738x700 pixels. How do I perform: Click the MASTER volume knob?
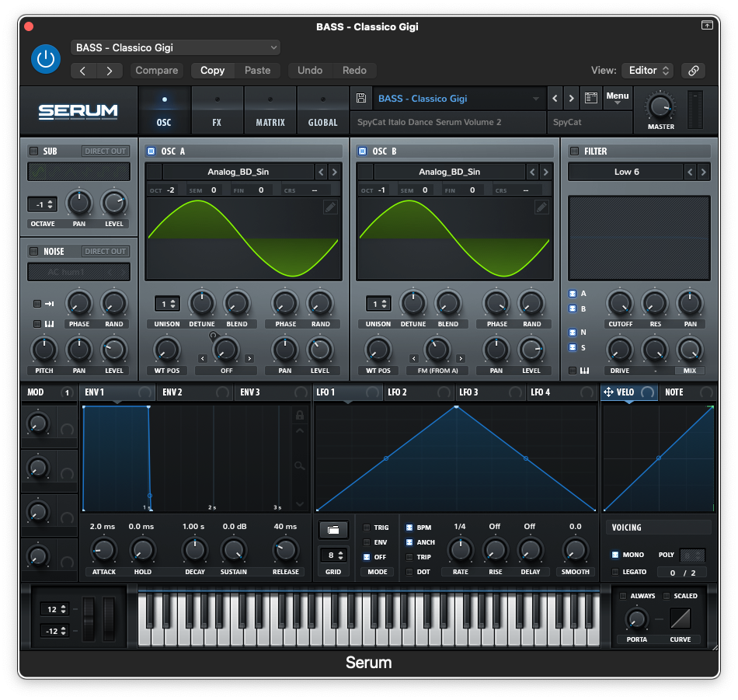click(660, 106)
